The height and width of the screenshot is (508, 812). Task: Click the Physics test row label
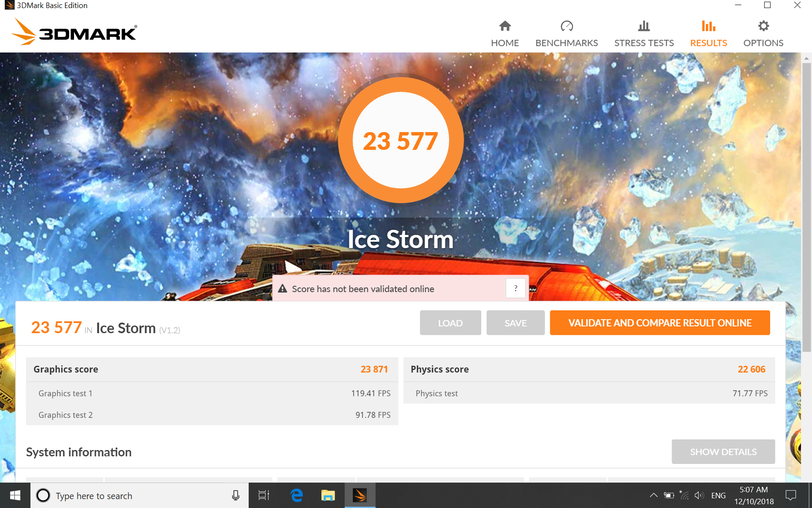pyautogui.click(x=436, y=393)
